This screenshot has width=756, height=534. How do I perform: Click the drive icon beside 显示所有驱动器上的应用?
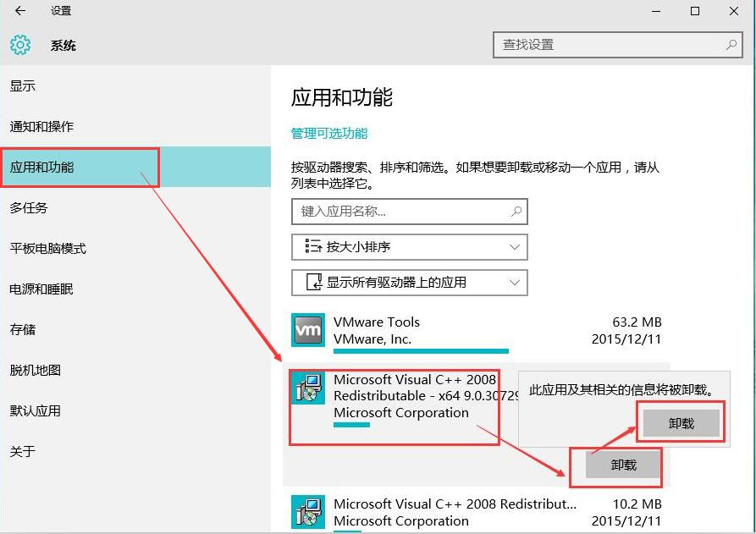pos(314,282)
